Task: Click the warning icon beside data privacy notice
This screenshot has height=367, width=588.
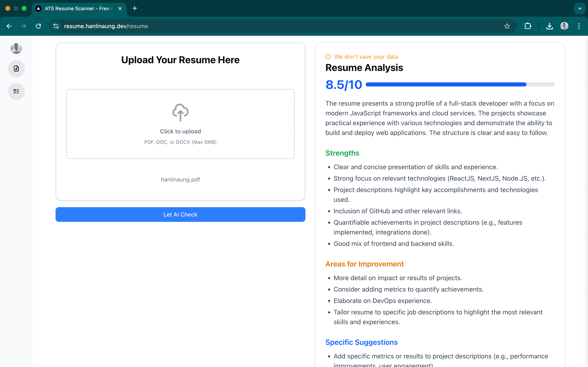Action: pos(328,56)
